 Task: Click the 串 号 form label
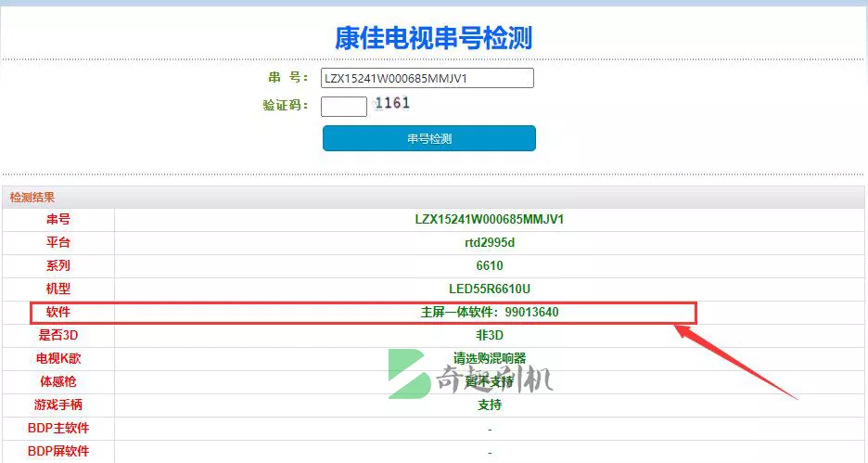(287, 78)
